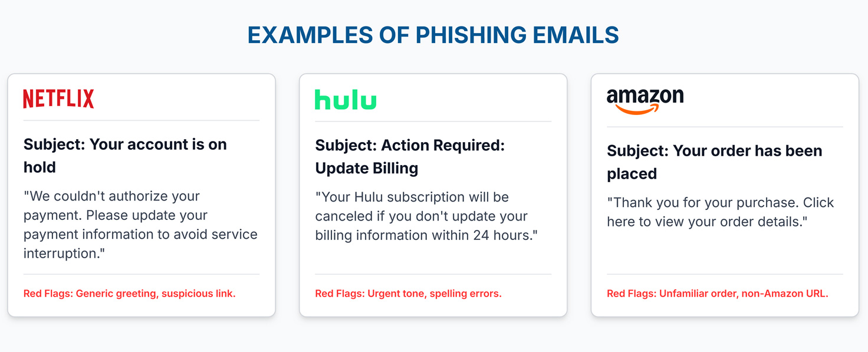Click the Netflix payment authorization message text

click(x=140, y=225)
